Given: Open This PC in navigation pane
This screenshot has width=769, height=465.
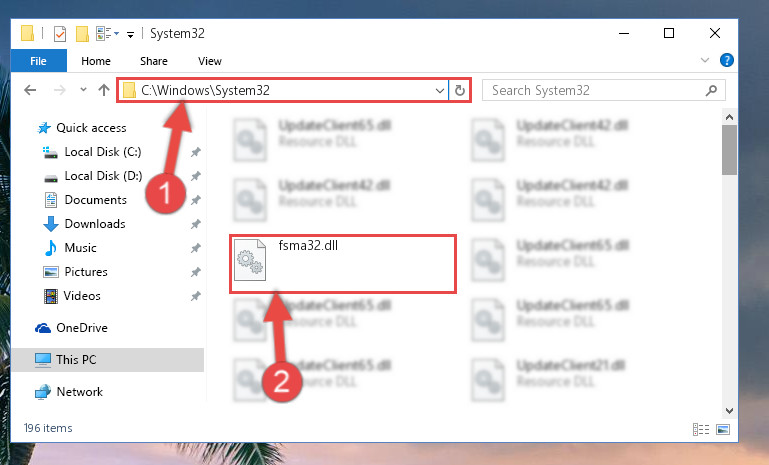Looking at the screenshot, I should click(x=76, y=360).
